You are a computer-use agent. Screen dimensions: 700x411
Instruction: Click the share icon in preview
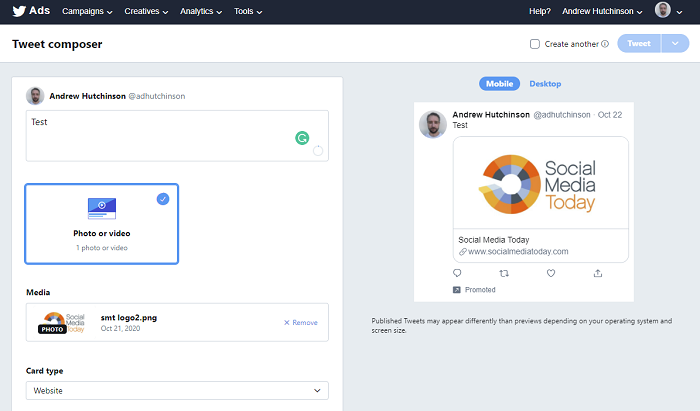[598, 273]
